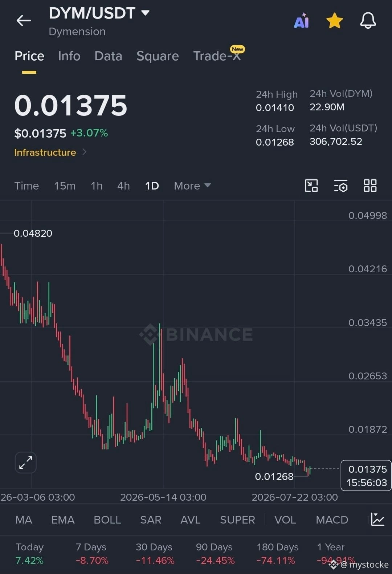Tap the 1 Year performance label
392x574 pixels.
[x=331, y=547]
